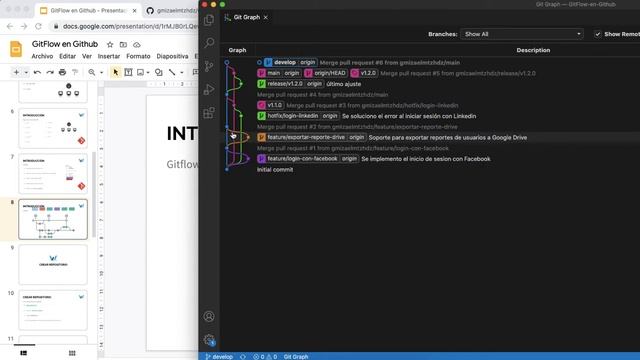Viewport: 640px width, 360px height.
Task: Open the Manage gear in VS Code
Action: (x=209, y=339)
